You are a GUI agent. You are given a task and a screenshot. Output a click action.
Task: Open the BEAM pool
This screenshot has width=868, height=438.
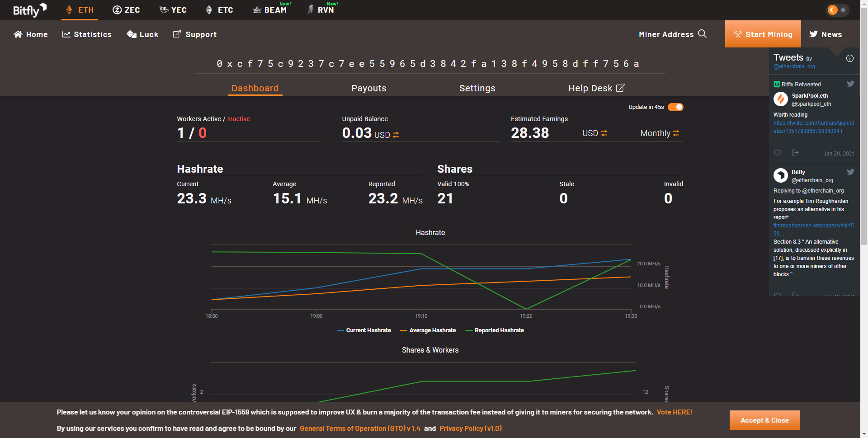tap(270, 10)
